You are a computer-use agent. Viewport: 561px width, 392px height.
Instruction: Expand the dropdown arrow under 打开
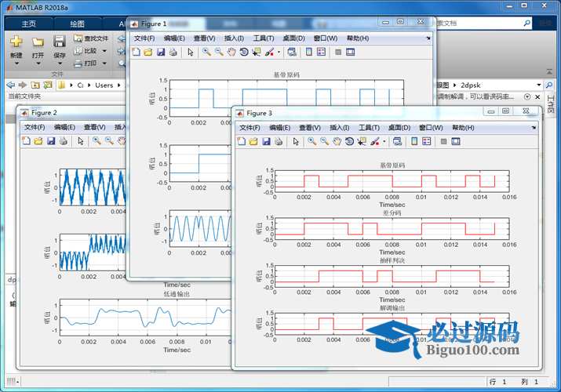[38, 64]
